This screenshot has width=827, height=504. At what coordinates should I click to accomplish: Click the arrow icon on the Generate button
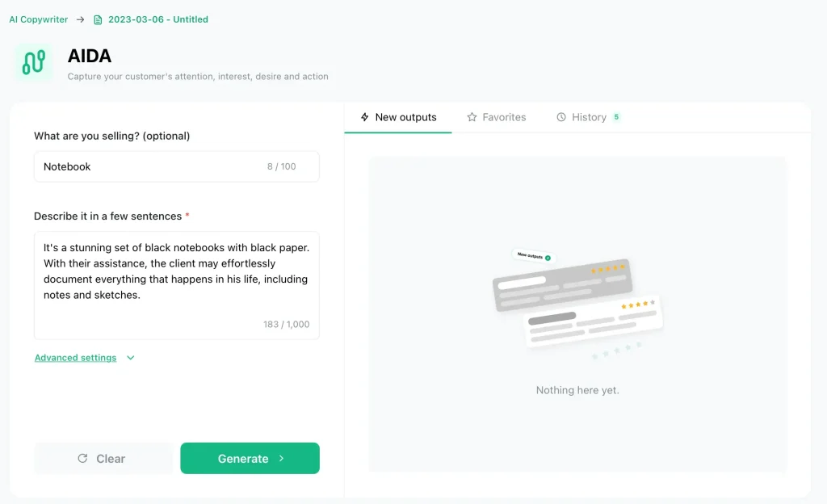tap(281, 459)
